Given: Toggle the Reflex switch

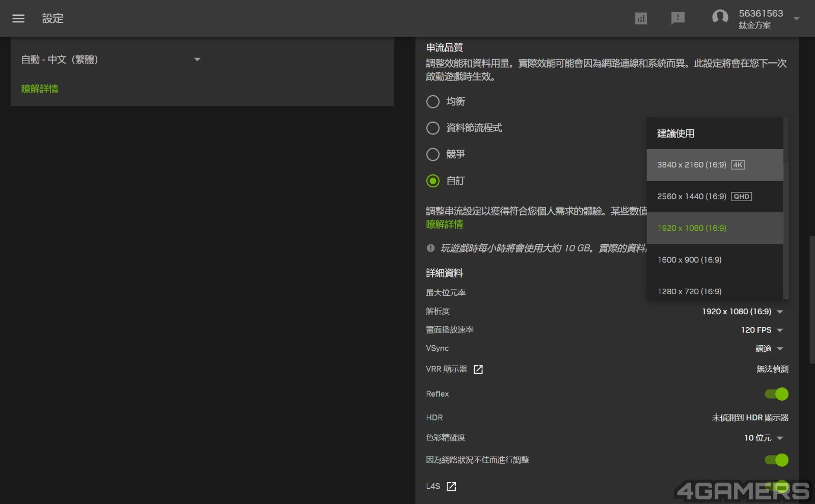Looking at the screenshot, I should [776, 394].
